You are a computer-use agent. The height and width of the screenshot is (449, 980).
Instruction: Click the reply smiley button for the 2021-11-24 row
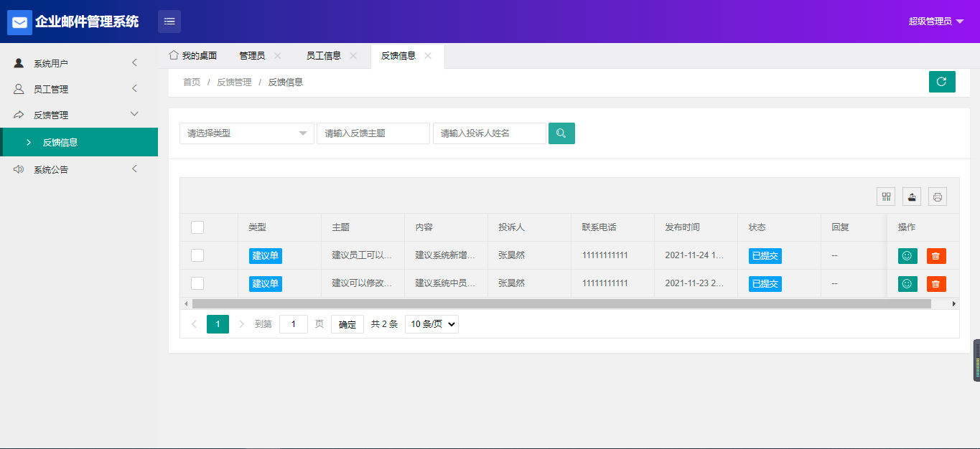point(907,256)
